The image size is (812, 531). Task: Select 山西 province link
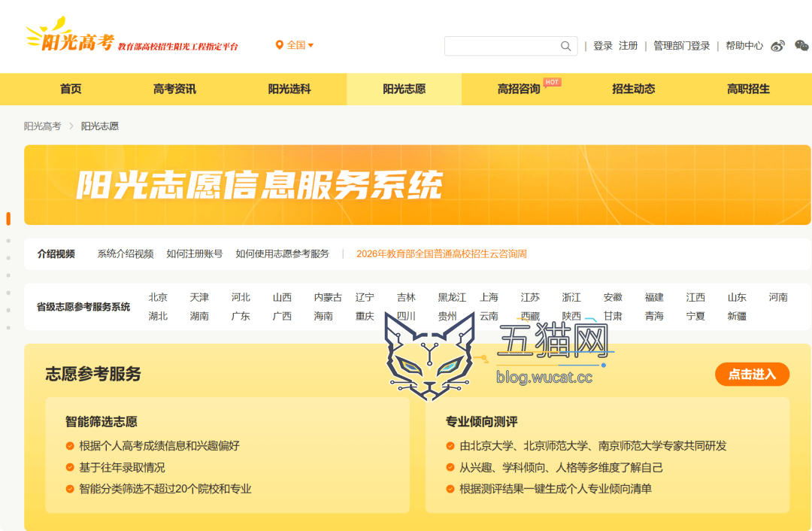coord(282,297)
